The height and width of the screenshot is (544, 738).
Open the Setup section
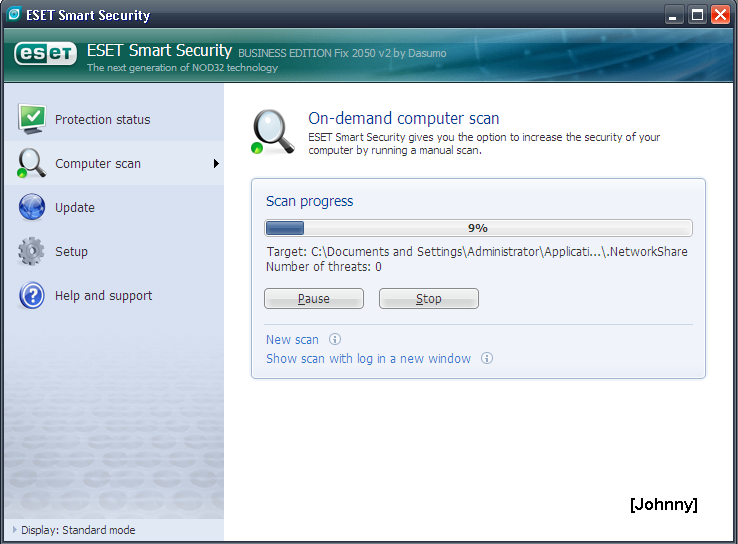(114, 251)
